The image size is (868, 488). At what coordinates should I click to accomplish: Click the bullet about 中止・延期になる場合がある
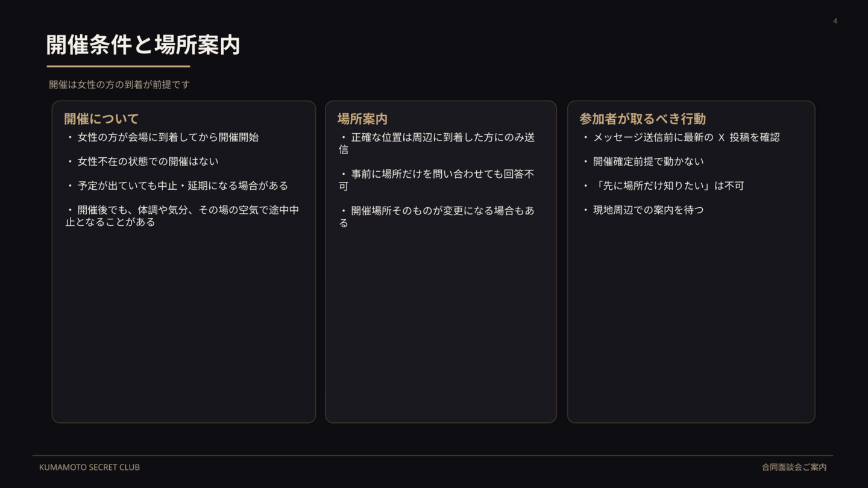point(182,186)
